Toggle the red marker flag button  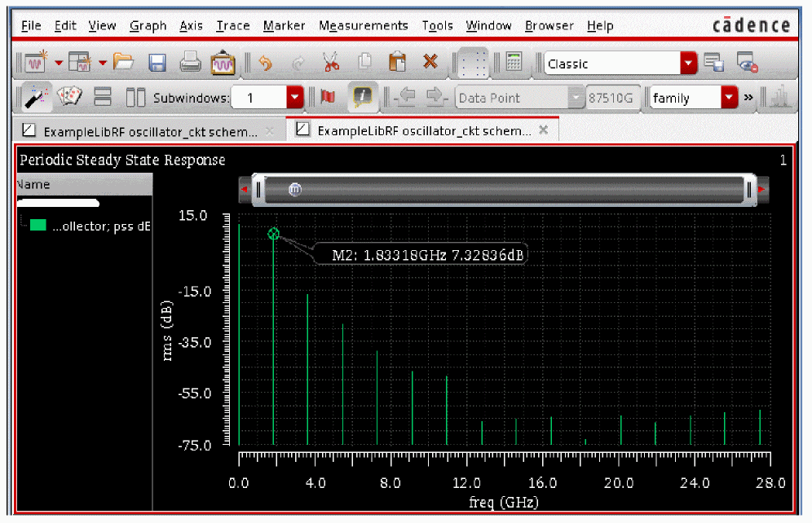tap(328, 98)
